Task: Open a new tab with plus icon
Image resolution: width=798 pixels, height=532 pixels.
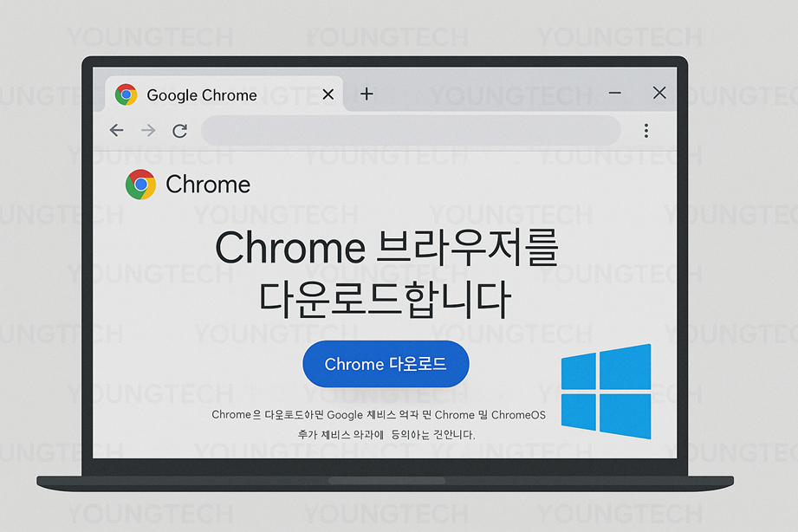Action: [367, 94]
